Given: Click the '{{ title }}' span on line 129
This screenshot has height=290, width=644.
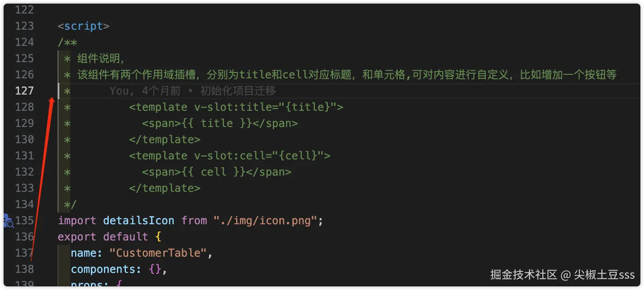Looking at the screenshot, I should point(219,123).
